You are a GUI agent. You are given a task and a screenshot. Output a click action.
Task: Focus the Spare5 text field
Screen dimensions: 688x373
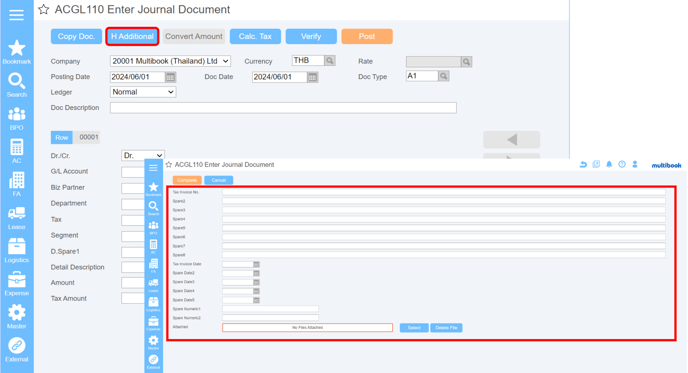pyautogui.click(x=444, y=228)
